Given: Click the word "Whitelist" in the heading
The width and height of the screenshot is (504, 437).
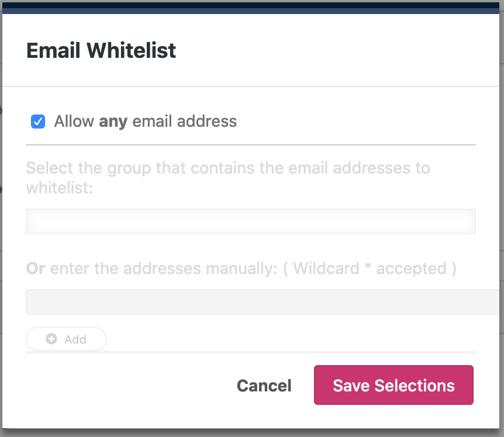Looking at the screenshot, I should pyautogui.click(x=131, y=50).
